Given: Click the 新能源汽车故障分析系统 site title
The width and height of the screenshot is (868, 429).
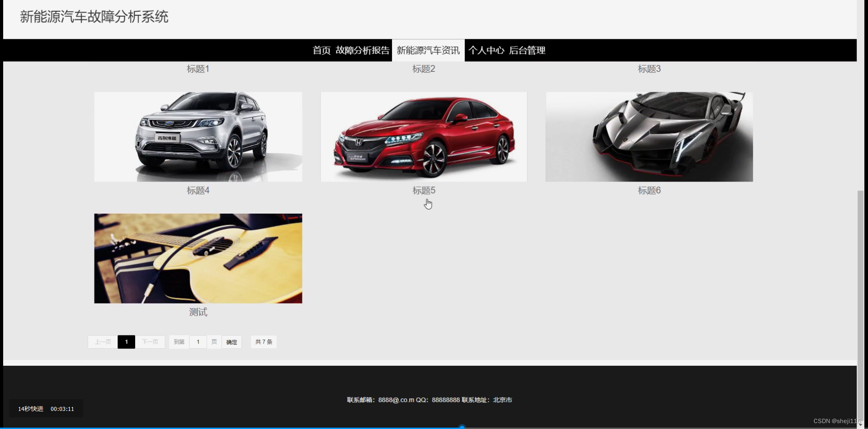Looking at the screenshot, I should [94, 17].
